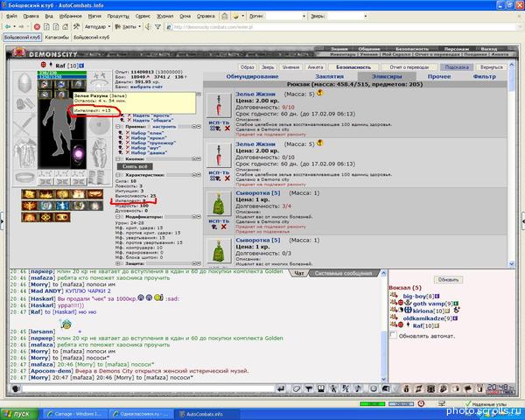
Task: Switch to the Чат tab
Action: 298,273
